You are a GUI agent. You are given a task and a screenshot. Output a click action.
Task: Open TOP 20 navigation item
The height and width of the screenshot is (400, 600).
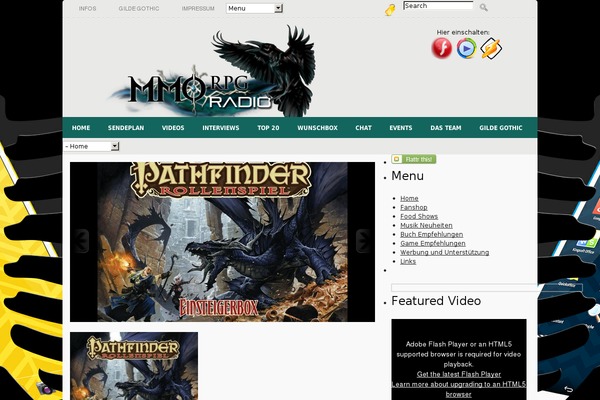click(268, 128)
